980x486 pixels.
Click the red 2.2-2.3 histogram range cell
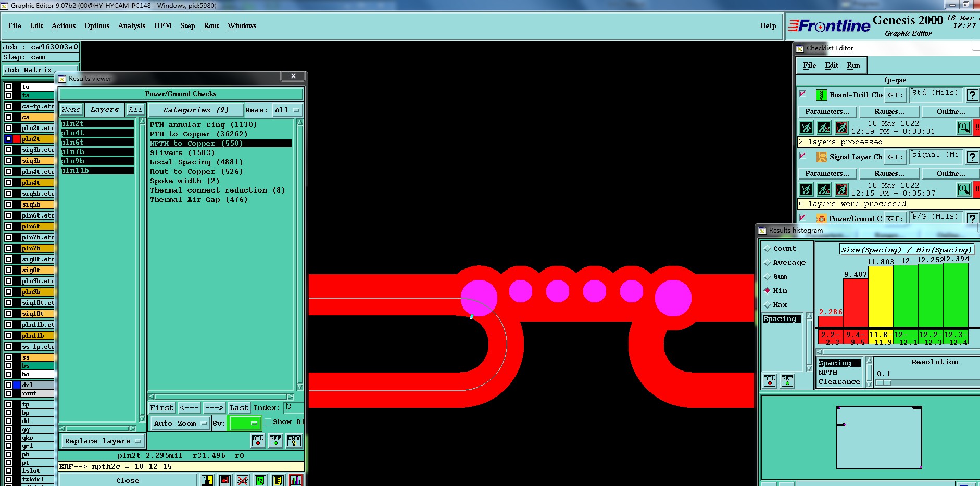[830, 338]
